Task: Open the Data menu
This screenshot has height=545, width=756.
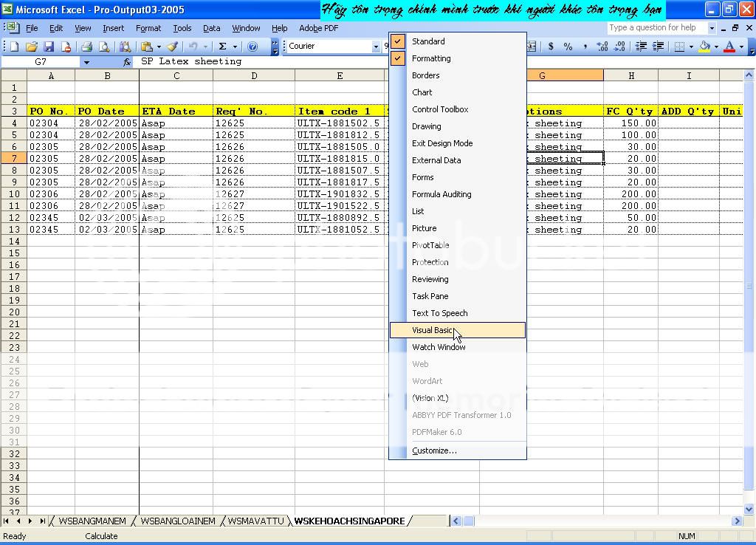Action: coord(211,28)
